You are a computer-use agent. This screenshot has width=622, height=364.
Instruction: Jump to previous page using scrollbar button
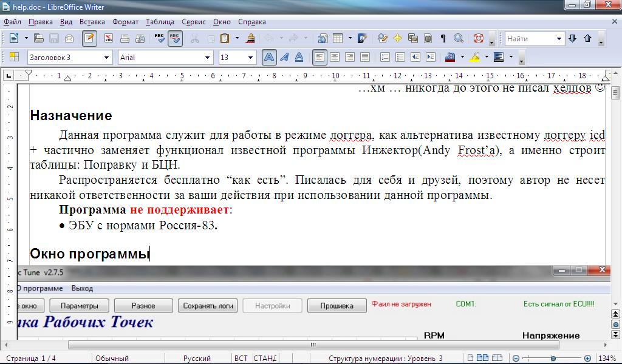tap(616, 314)
